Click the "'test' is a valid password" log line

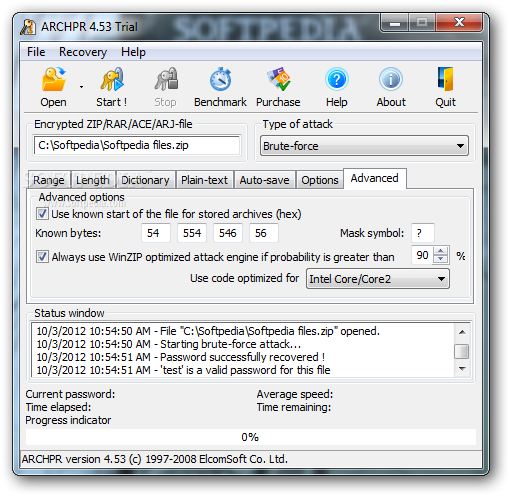[x=183, y=370]
